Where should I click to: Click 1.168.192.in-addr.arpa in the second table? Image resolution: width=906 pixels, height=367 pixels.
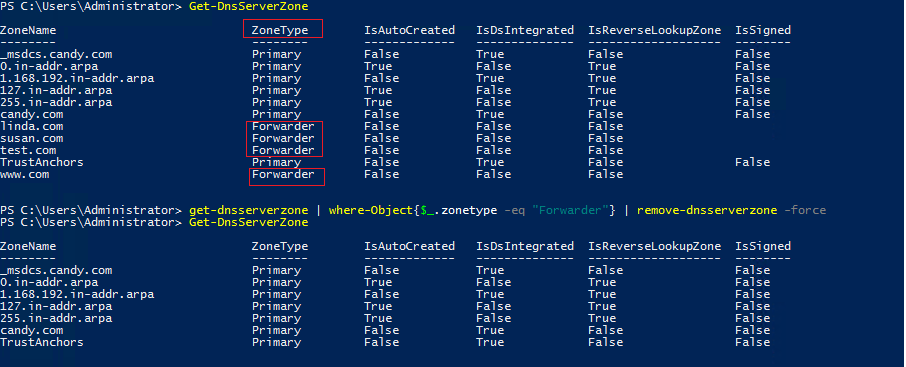(x=77, y=294)
